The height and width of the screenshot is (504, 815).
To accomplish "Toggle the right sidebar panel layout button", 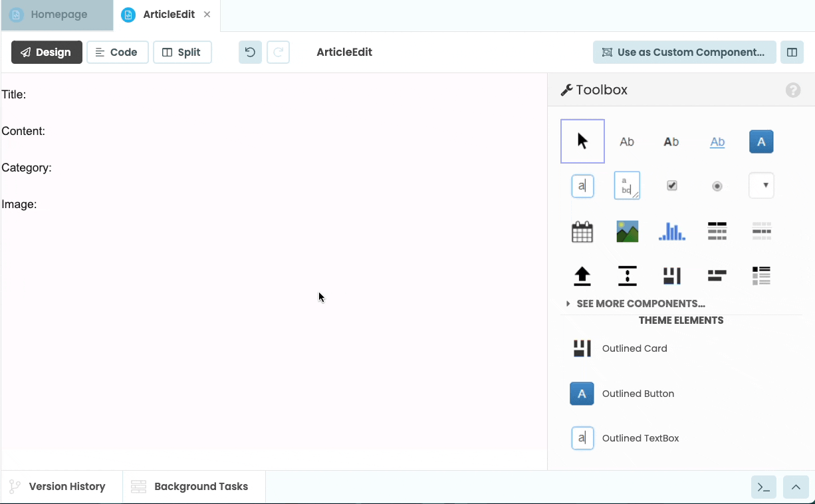I will pos(792,53).
